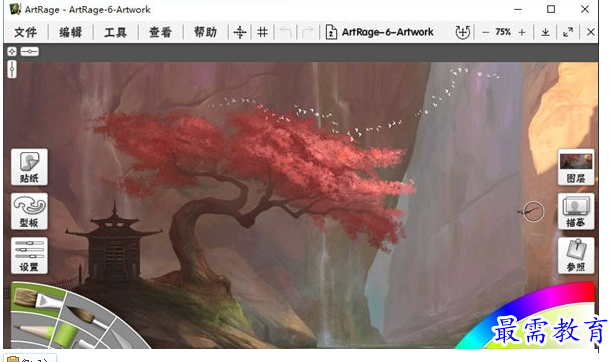Open the 文件 (File) menu

[x=26, y=32]
